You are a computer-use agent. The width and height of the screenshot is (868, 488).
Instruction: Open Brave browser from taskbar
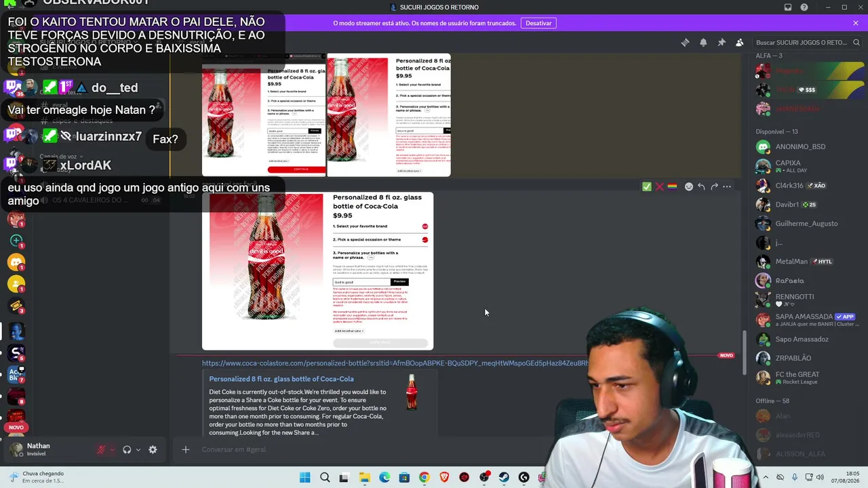444,477
